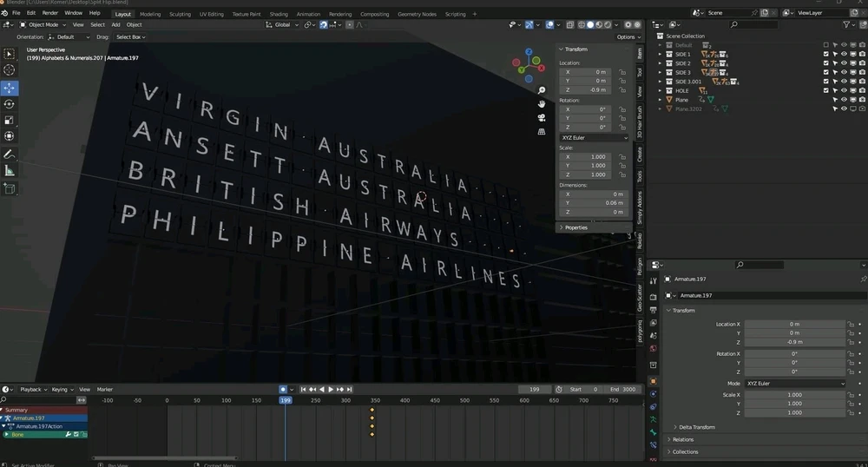Viewport: 868px width, 467px height.
Task: Open the Geometry Nodes workspace tab
Action: pyautogui.click(x=417, y=14)
